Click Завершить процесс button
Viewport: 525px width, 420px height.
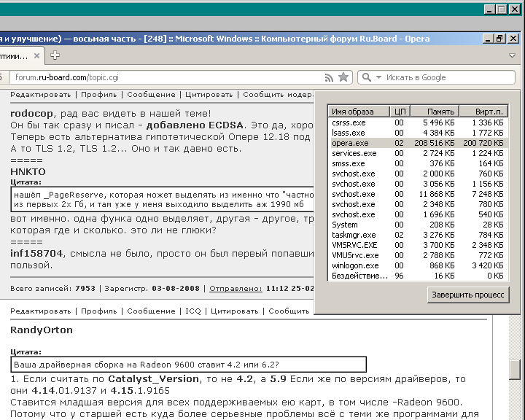467,295
